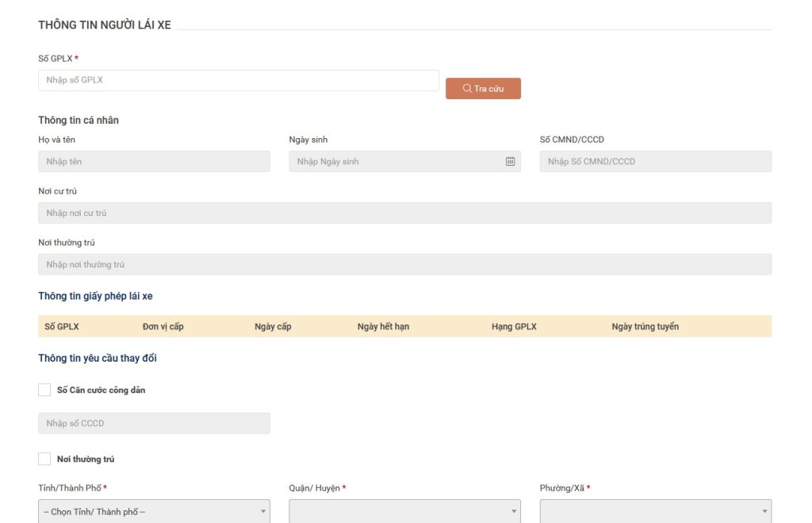Tick the Số Căn cước công dân checkbox
The height and width of the screenshot is (523, 812).
[x=44, y=390]
